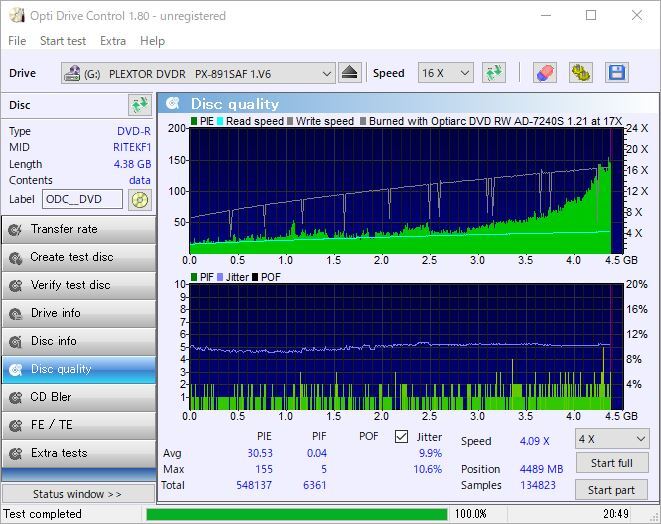Open settings with the gears icon
The height and width of the screenshot is (524, 661).
580,73
